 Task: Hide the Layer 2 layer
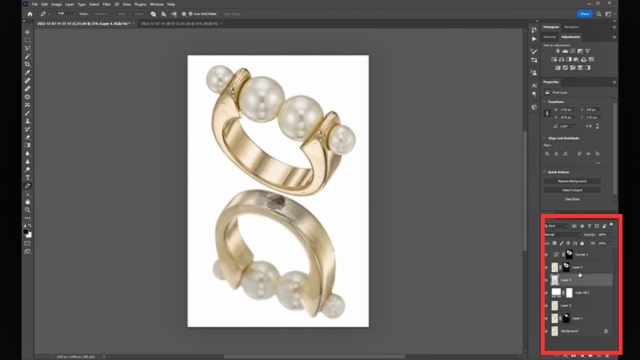pyautogui.click(x=547, y=267)
